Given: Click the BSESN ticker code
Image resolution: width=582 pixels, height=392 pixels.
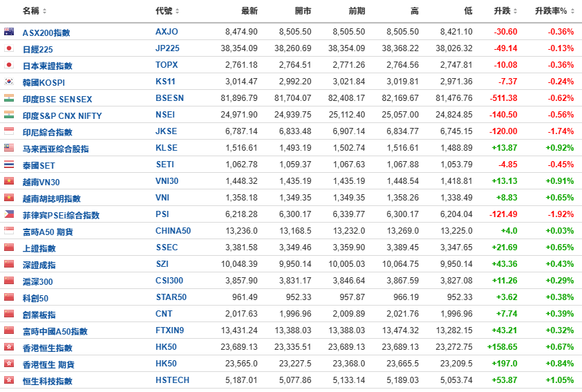Looking at the screenshot, I should coord(169,98).
